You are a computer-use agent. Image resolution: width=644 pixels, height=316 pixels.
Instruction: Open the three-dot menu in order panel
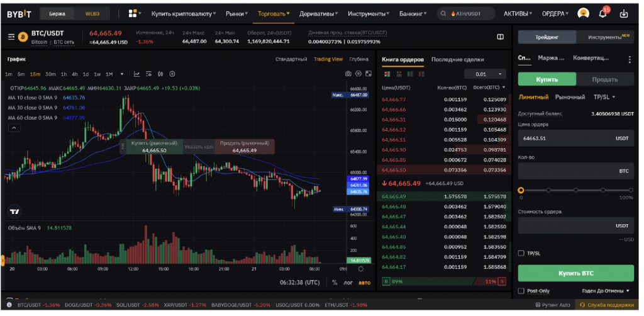tap(630, 59)
